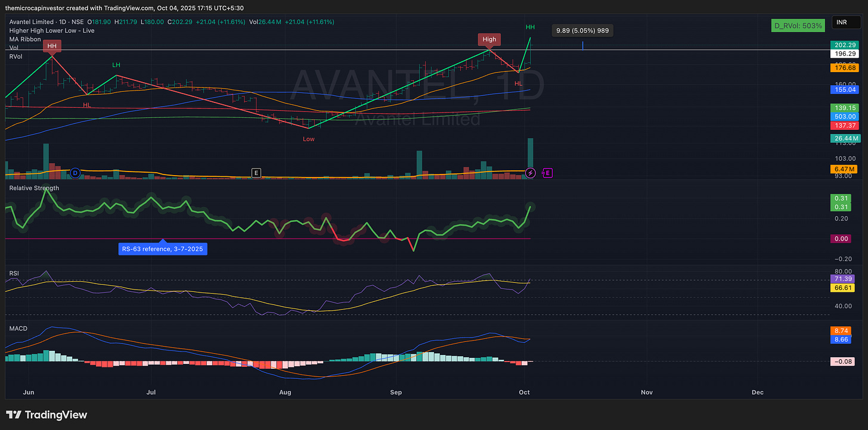Click the purple E upcoming earnings icon

coord(548,173)
